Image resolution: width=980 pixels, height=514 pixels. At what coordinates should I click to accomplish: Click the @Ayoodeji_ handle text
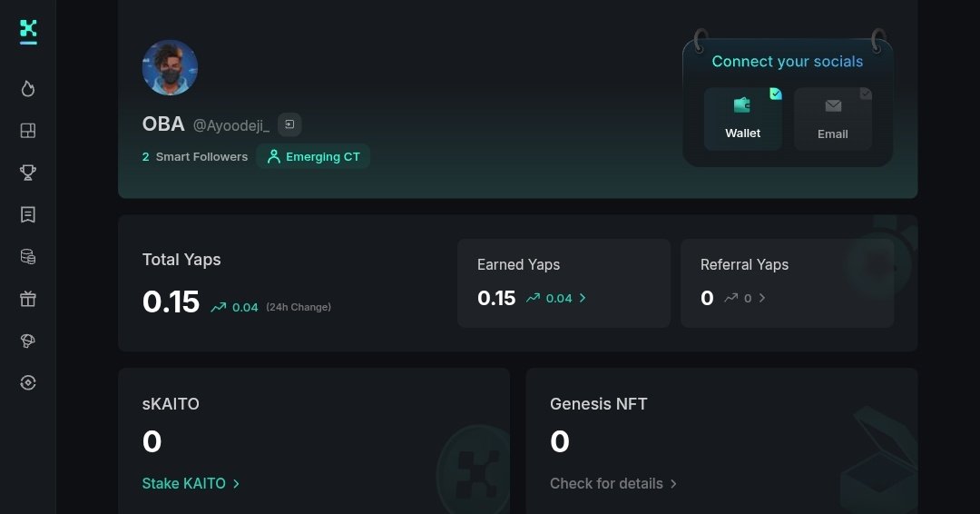tap(231, 125)
